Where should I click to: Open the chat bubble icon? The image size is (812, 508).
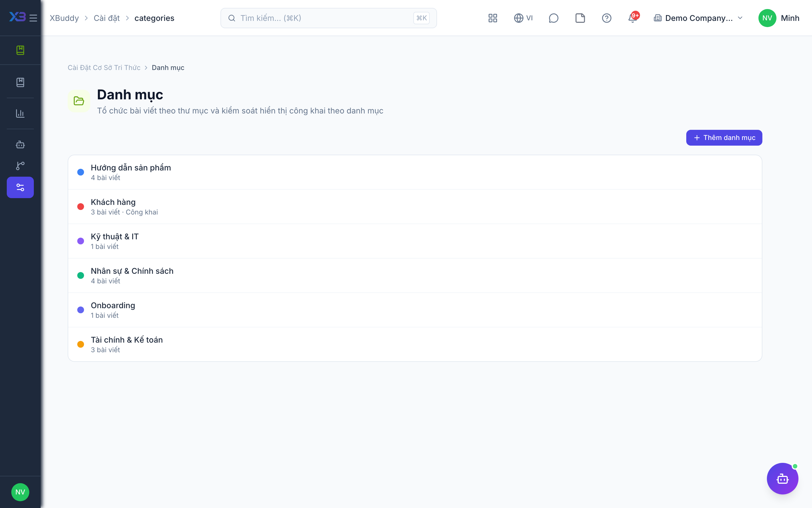click(553, 18)
